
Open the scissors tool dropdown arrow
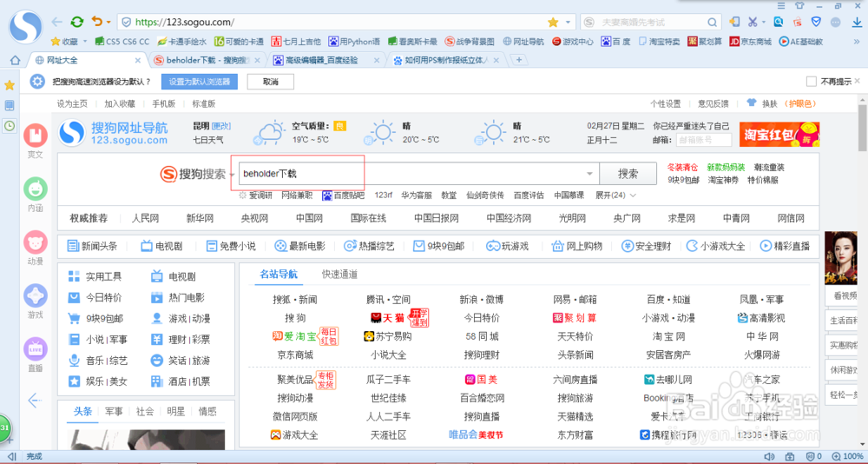click(764, 23)
